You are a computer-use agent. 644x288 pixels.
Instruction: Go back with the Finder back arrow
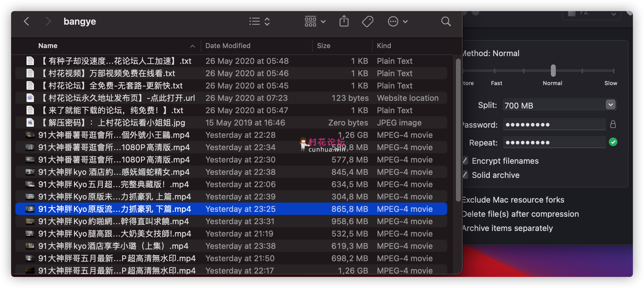pyautogui.click(x=27, y=22)
